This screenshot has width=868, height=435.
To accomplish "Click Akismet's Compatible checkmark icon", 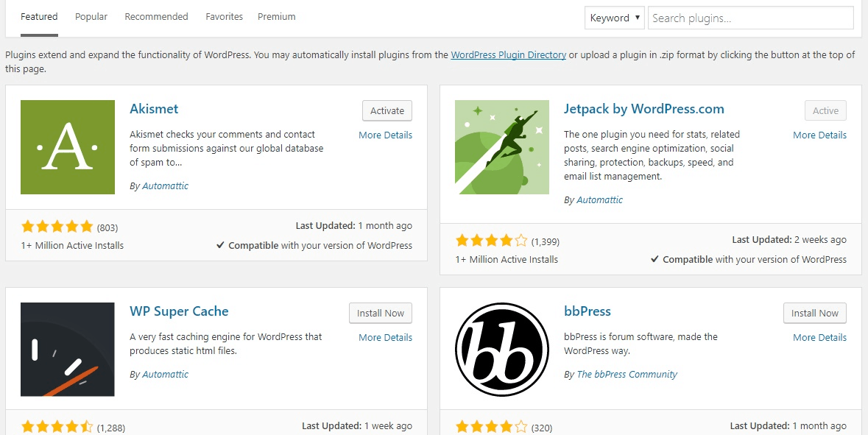I will [x=220, y=245].
